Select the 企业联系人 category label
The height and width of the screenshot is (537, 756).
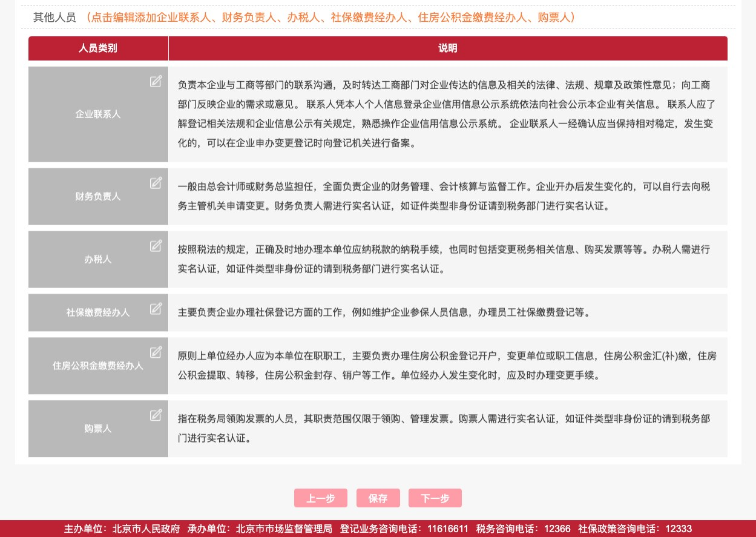pos(98,114)
